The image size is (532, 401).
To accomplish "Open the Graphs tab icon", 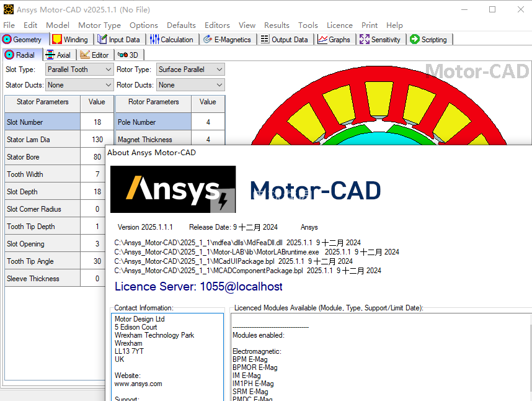I will (322, 40).
